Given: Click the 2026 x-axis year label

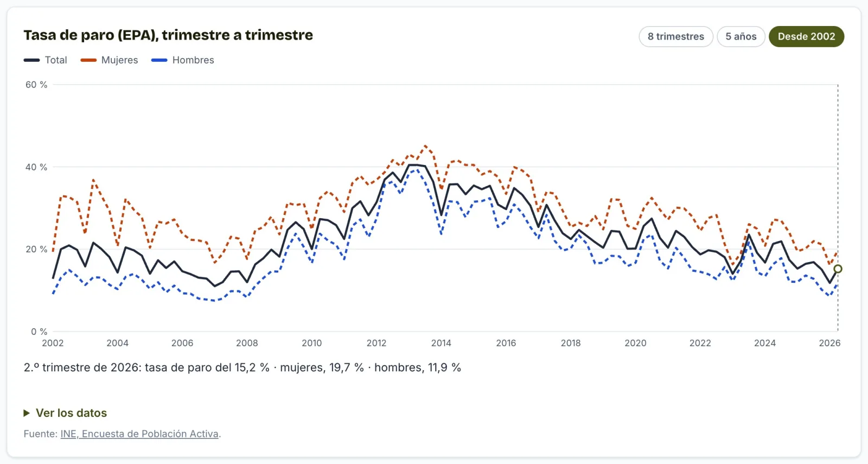Looking at the screenshot, I should (829, 343).
